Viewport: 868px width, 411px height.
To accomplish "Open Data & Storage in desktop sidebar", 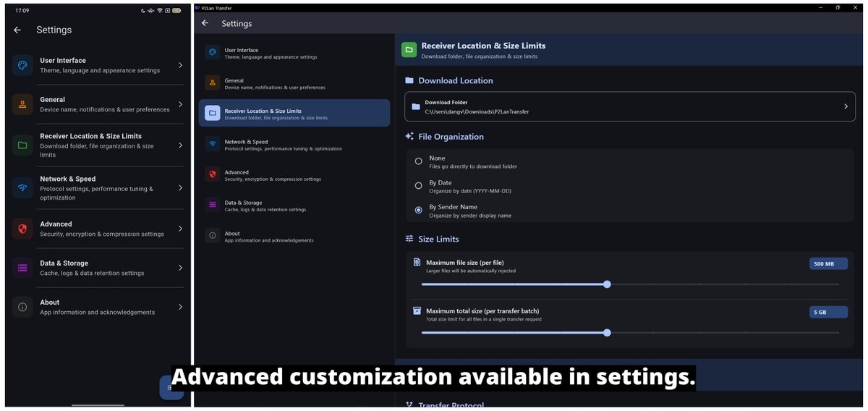I will coord(294,205).
